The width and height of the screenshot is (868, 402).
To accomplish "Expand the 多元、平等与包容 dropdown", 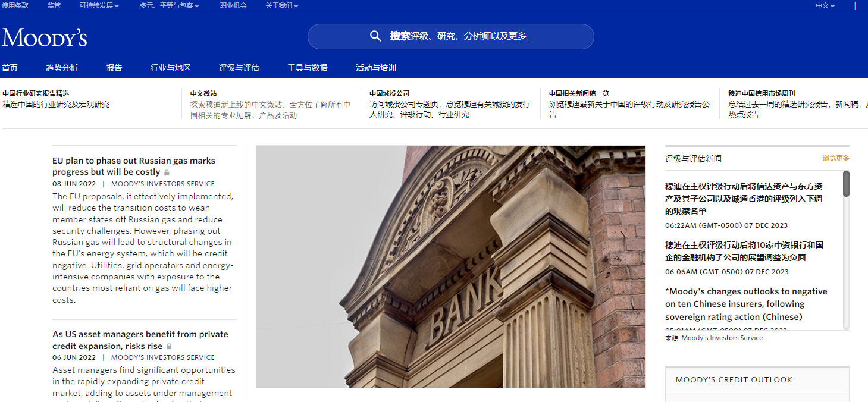I will click(170, 5).
